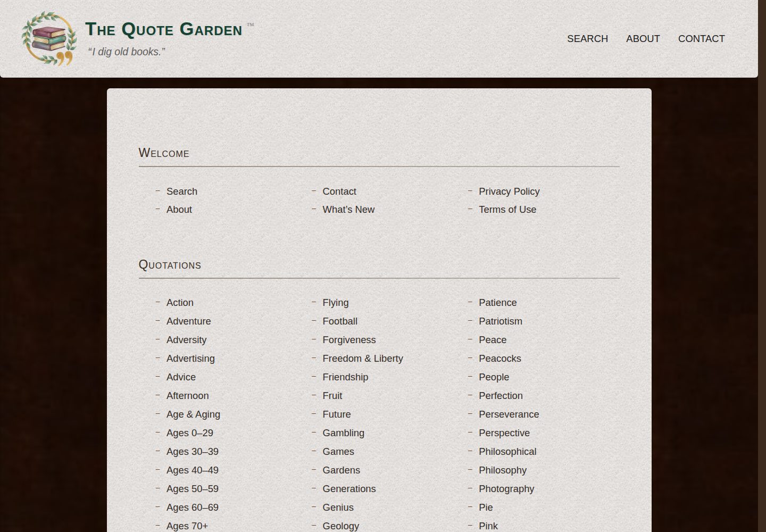This screenshot has height=532, width=766.
Task: Open Afternoon quotations
Action: 188,396
